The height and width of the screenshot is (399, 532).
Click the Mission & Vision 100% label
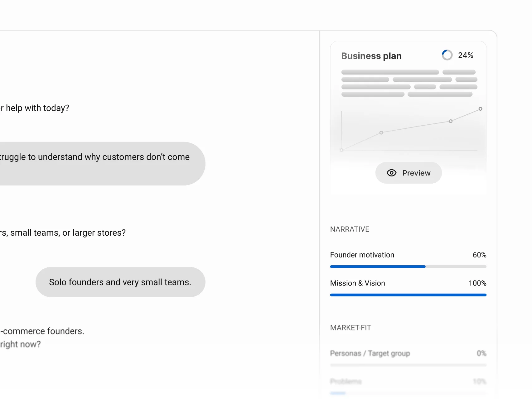pos(477,283)
